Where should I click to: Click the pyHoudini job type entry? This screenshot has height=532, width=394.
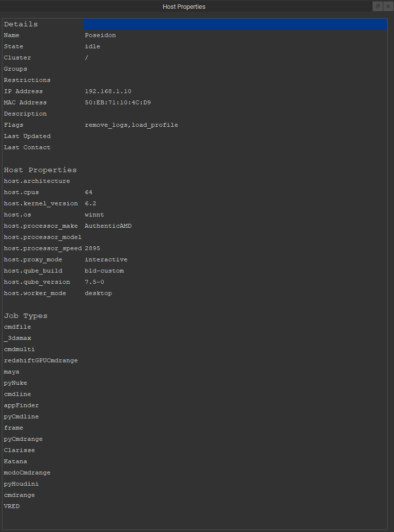click(21, 484)
